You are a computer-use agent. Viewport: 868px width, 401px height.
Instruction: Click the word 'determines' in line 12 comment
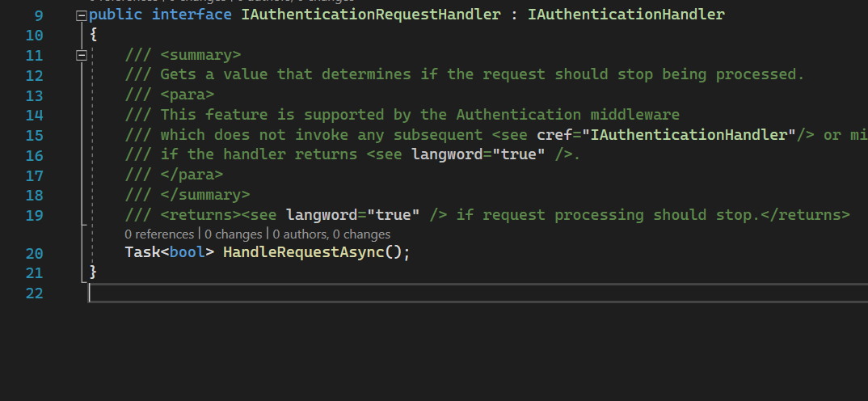click(366, 74)
